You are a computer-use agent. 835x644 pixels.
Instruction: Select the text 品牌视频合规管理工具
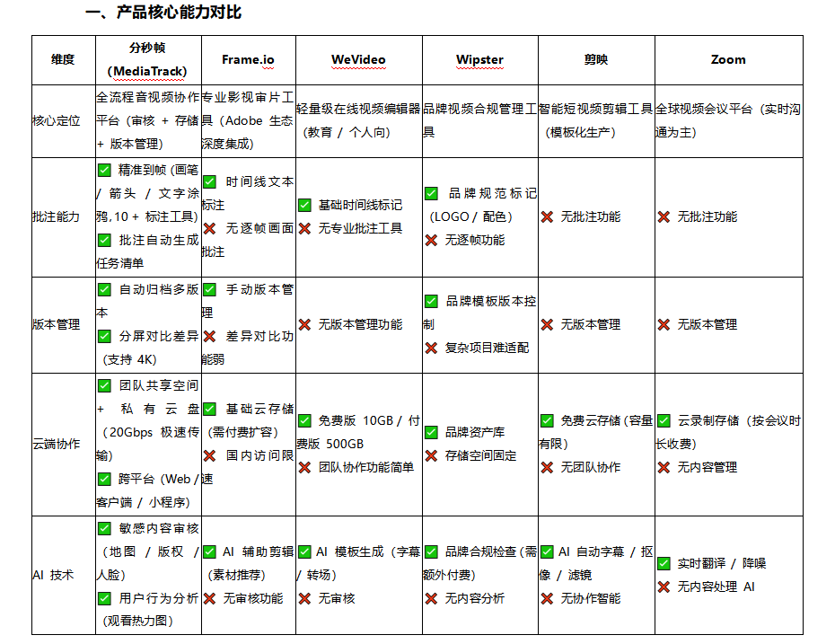click(479, 121)
